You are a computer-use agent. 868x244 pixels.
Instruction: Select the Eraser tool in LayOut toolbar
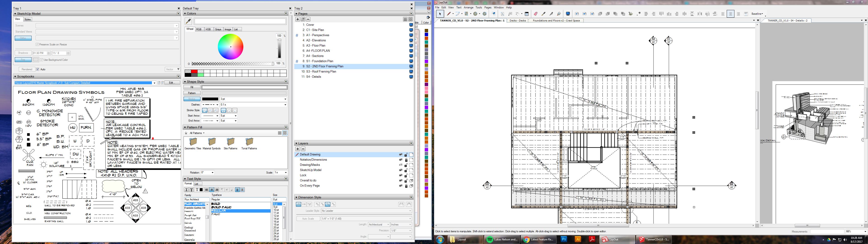click(x=535, y=14)
